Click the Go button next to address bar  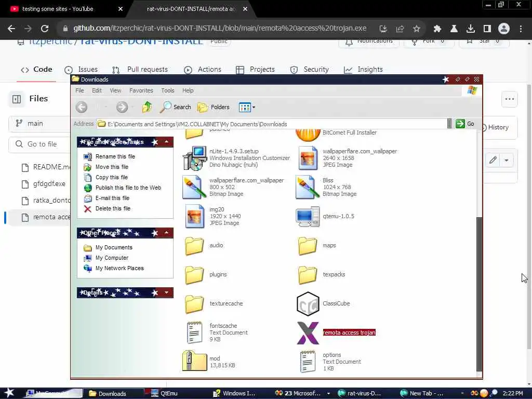465,124
